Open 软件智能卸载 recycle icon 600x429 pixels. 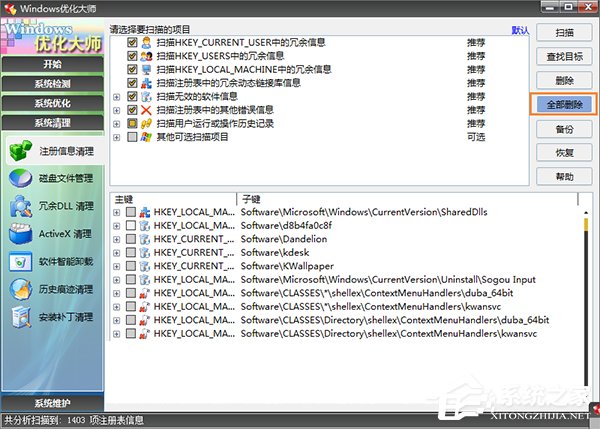coord(21,261)
